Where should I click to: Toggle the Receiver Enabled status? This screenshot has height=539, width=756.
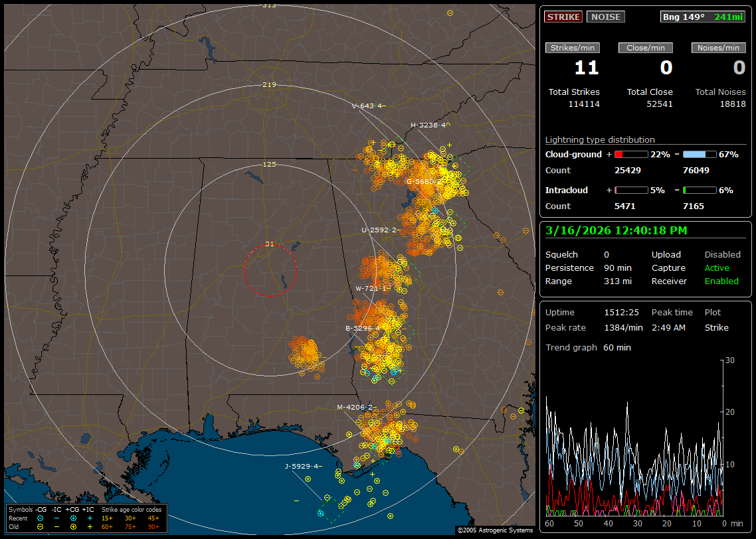click(721, 281)
